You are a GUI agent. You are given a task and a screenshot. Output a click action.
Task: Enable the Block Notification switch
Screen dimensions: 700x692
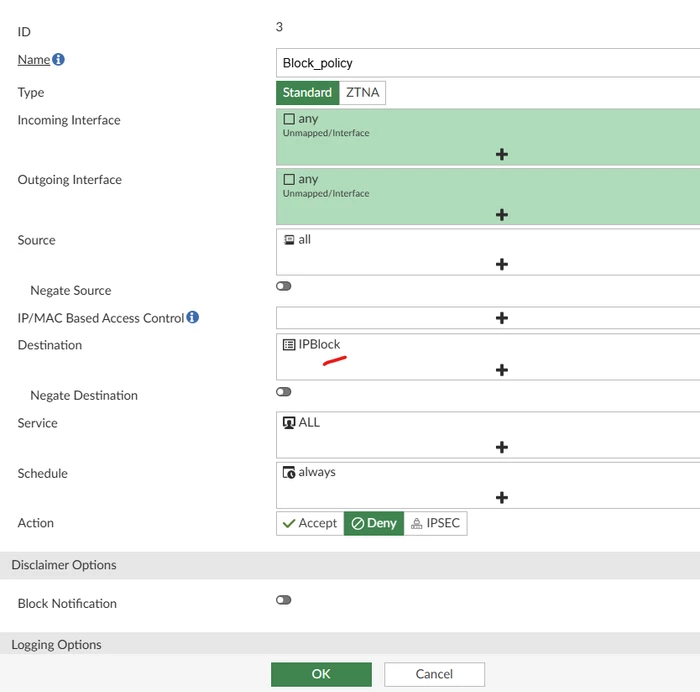(x=283, y=600)
